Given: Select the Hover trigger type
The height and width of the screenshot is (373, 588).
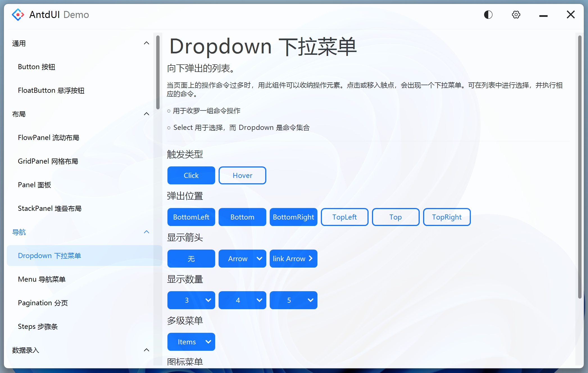Looking at the screenshot, I should click(x=242, y=175).
